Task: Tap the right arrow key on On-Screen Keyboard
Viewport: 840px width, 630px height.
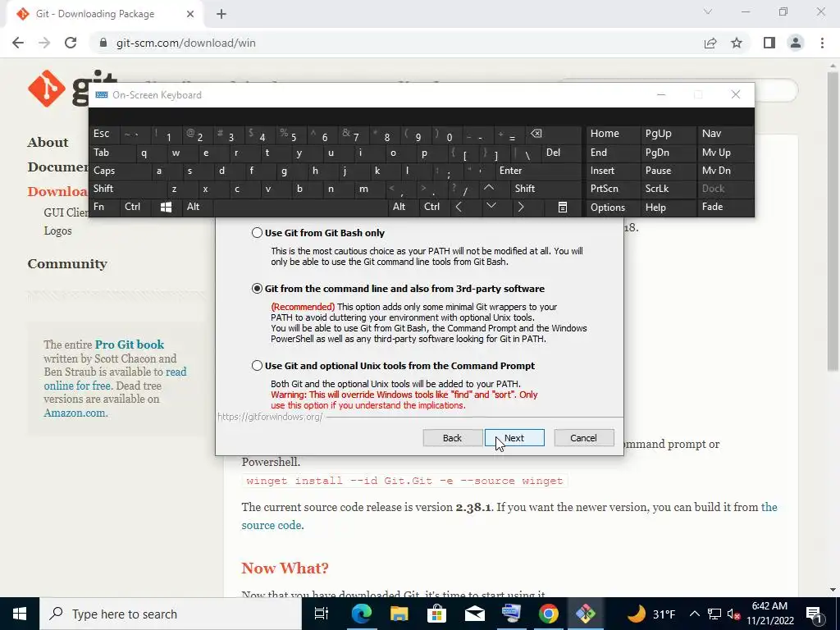Action: (521, 207)
